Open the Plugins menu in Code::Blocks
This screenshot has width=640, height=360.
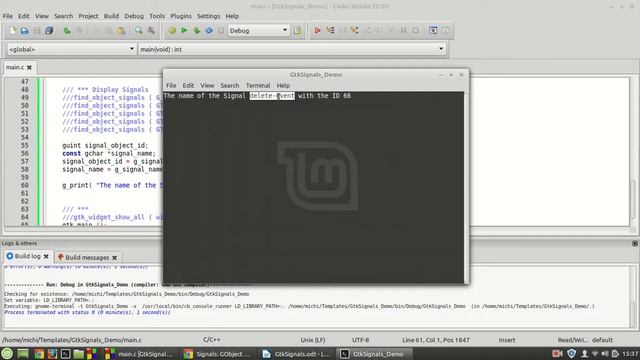[181, 16]
